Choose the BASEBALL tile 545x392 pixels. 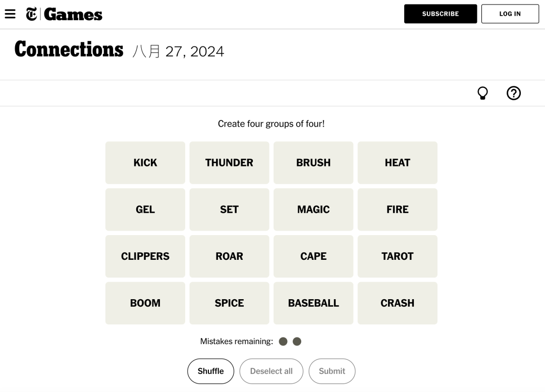(x=313, y=303)
